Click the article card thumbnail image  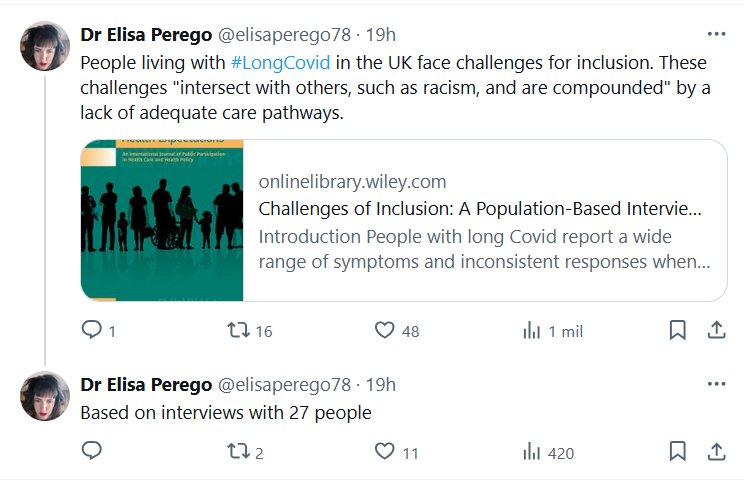coord(162,220)
